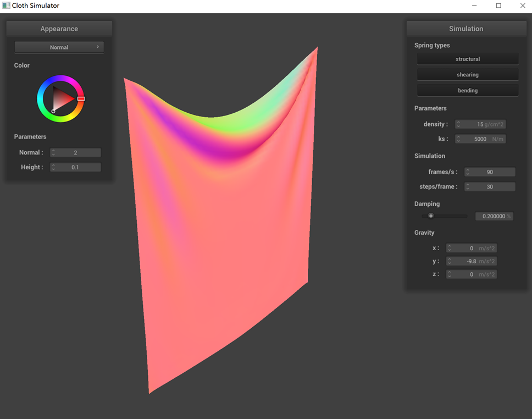The height and width of the screenshot is (419, 532).
Task: Select the Gravity z value field
Action: (471, 274)
